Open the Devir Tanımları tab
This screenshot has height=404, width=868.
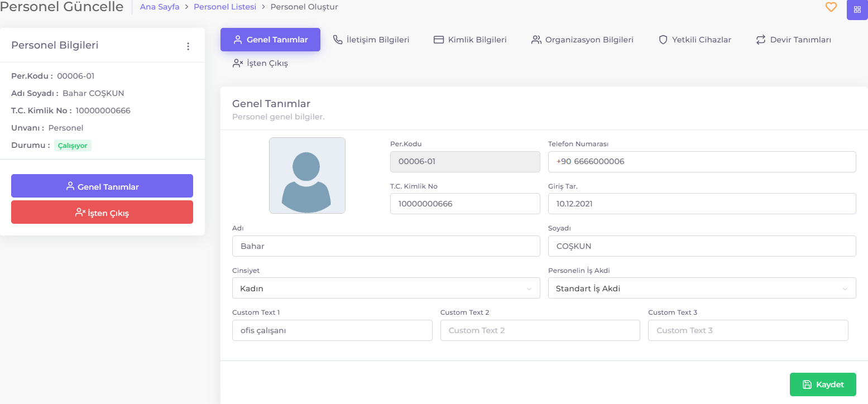coord(793,40)
